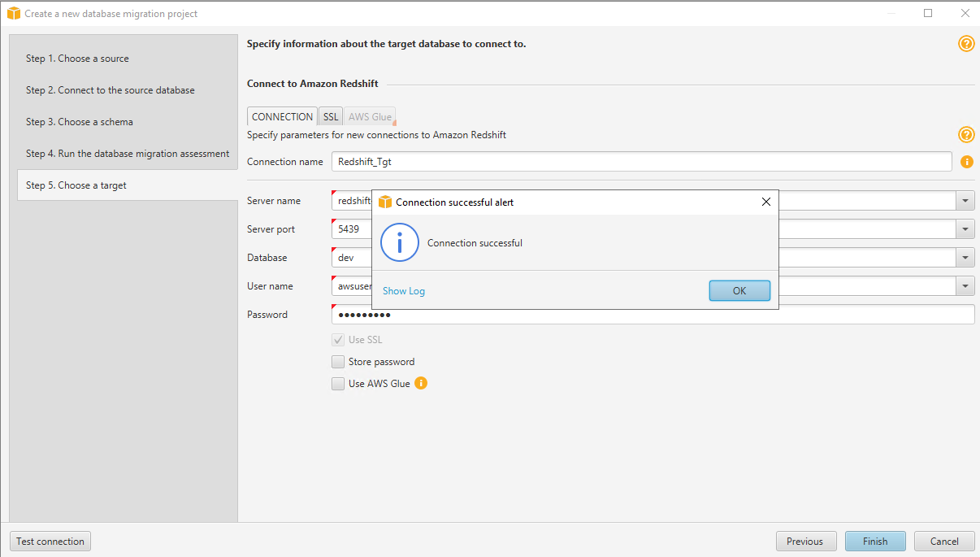Click the blue information icon in alert

(399, 242)
